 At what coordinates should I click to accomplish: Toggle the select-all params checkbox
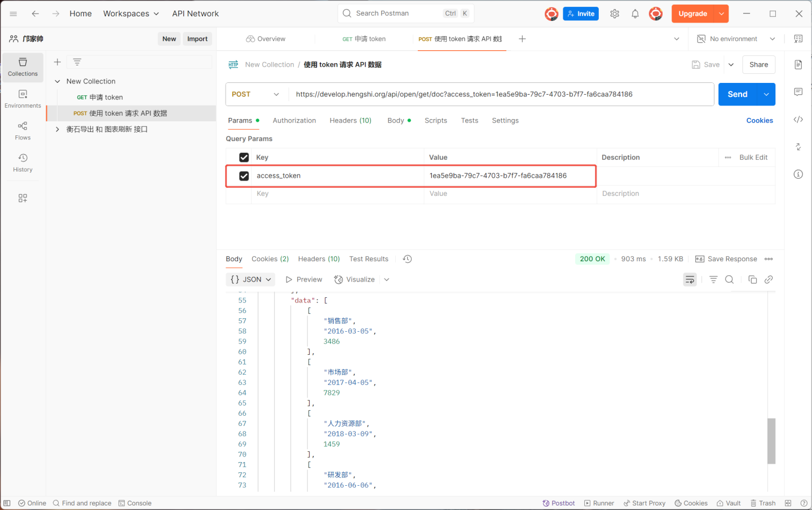click(244, 157)
